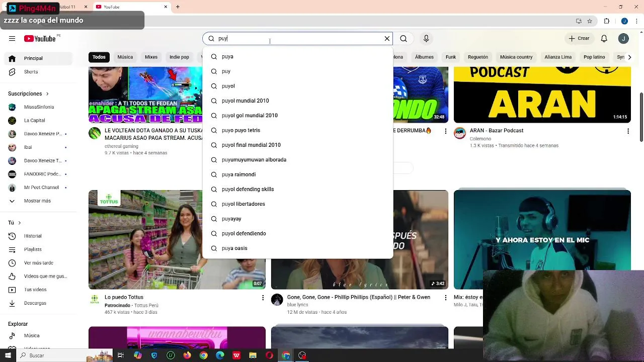The height and width of the screenshot is (362, 644).
Task: Start voice search with the microphone
Action: [x=426, y=39]
